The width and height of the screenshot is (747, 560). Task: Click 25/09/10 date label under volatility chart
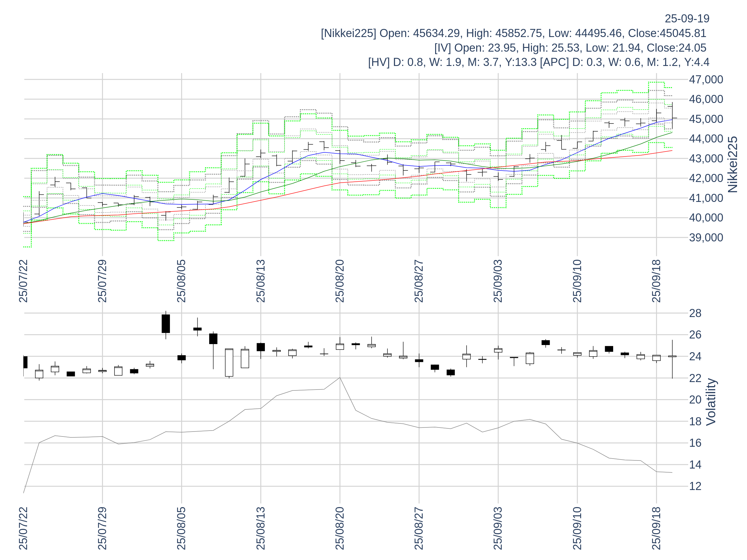[x=577, y=528]
